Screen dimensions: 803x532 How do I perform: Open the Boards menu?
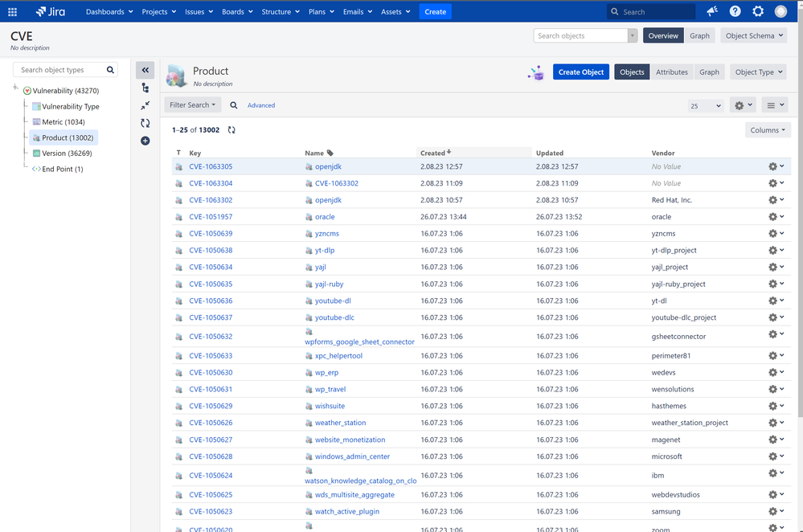[237, 12]
